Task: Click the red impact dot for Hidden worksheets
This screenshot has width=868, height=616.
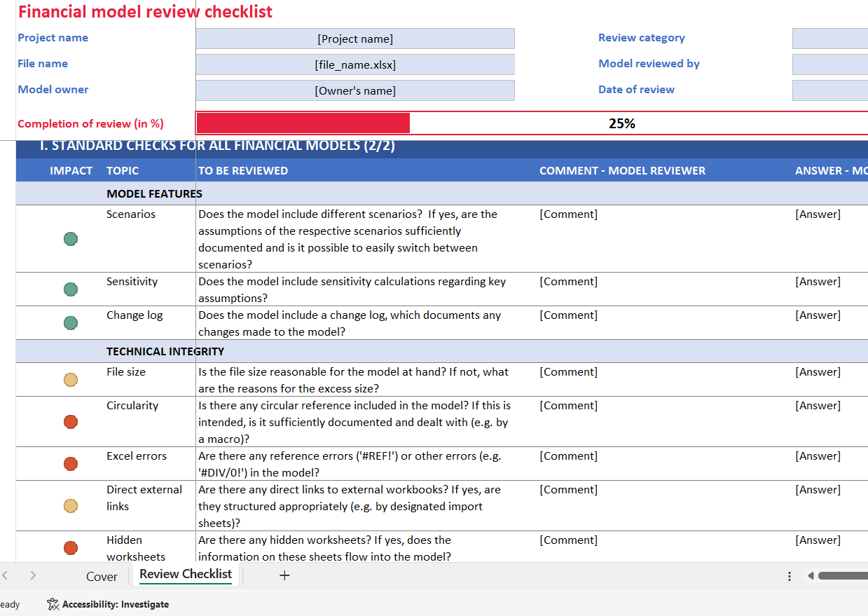Action: 71,548
